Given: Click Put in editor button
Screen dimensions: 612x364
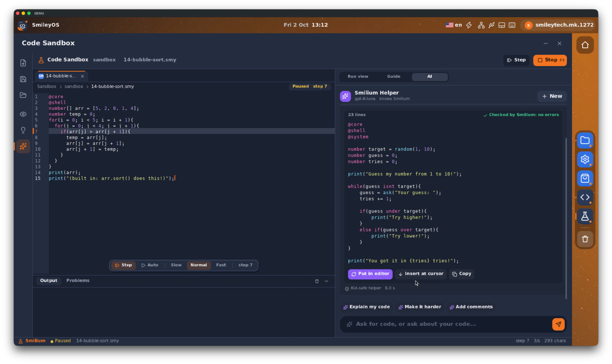Looking at the screenshot, I should pos(370,274).
